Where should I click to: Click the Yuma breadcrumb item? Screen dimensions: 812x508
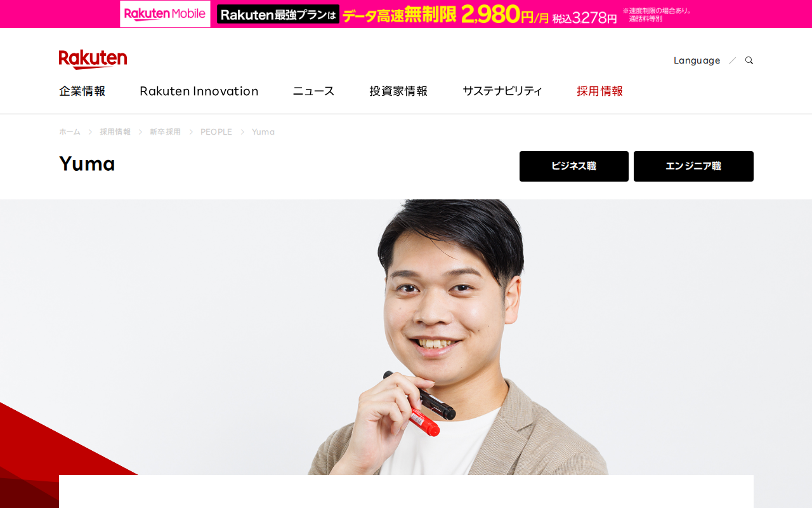263,131
